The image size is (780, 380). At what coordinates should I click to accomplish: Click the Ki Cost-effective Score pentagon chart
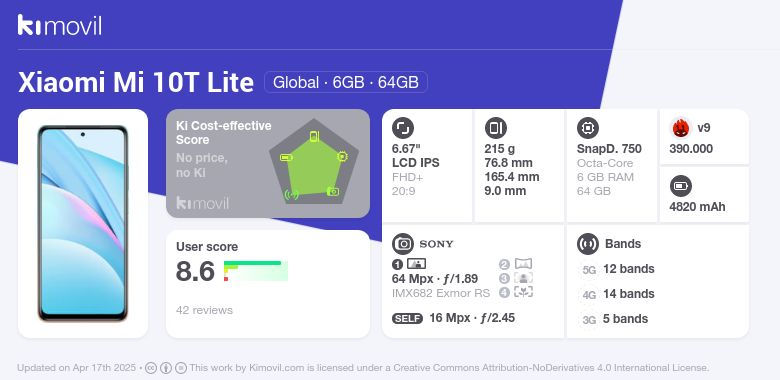click(314, 163)
